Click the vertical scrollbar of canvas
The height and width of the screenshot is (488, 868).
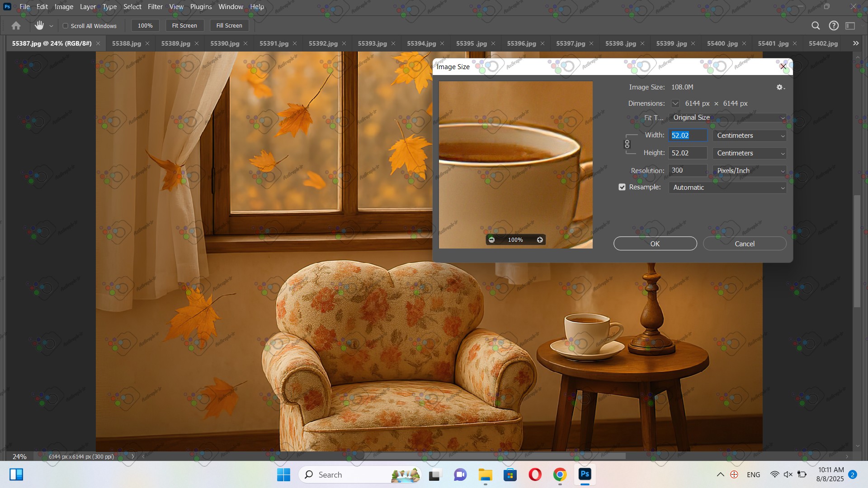857,251
